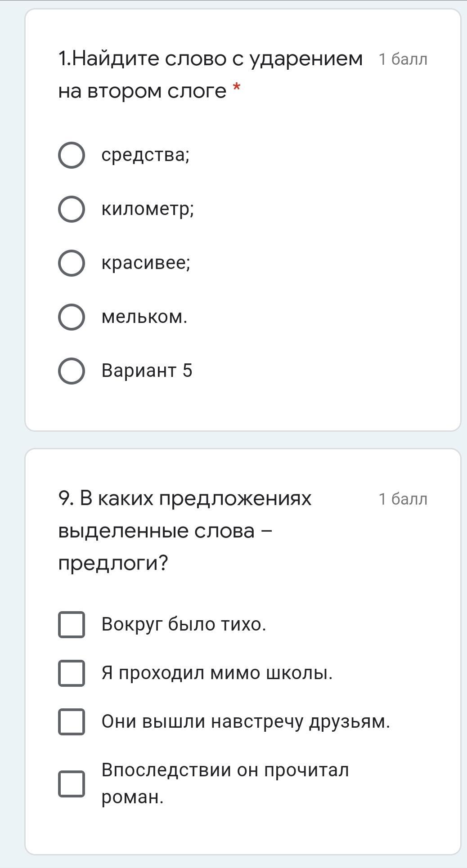Image resolution: width=467 pixels, height=868 pixels.
Task: Click question 1 title about ударение
Action: pos(210,75)
